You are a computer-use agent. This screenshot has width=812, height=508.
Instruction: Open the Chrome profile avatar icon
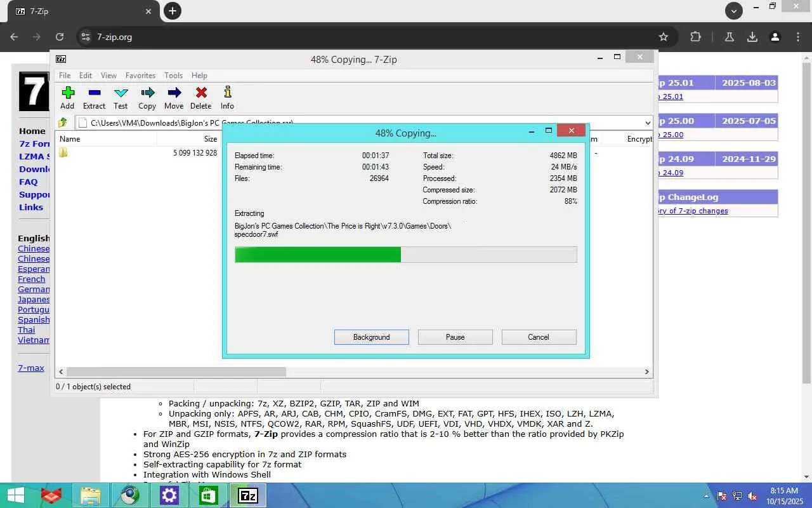(x=775, y=37)
